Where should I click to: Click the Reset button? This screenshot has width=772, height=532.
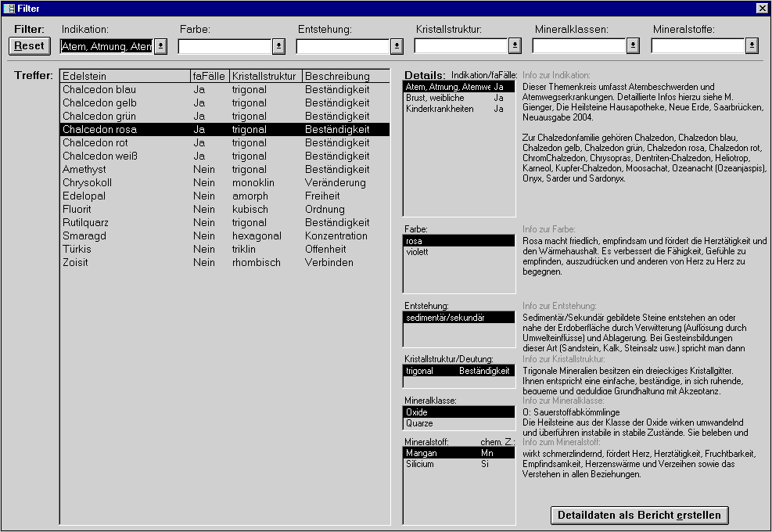(30, 46)
